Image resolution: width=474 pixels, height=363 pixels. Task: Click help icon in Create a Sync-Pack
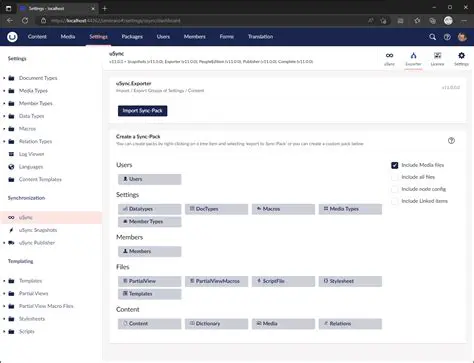pos(451,141)
